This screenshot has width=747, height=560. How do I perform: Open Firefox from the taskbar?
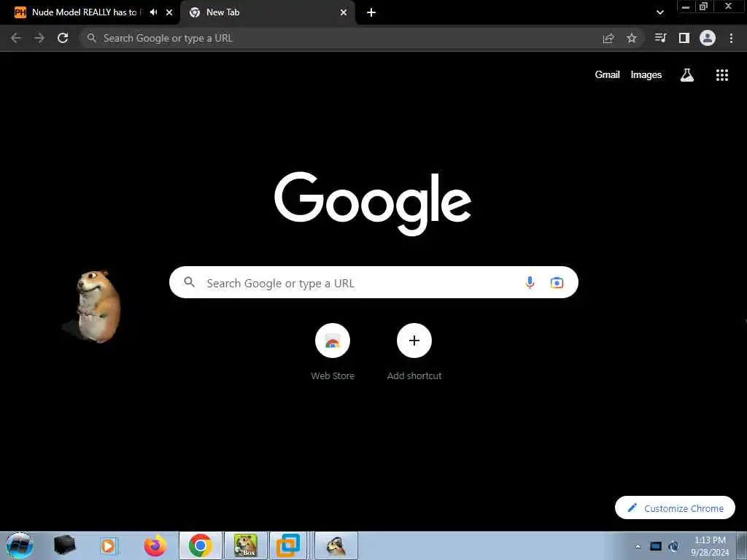(155, 545)
